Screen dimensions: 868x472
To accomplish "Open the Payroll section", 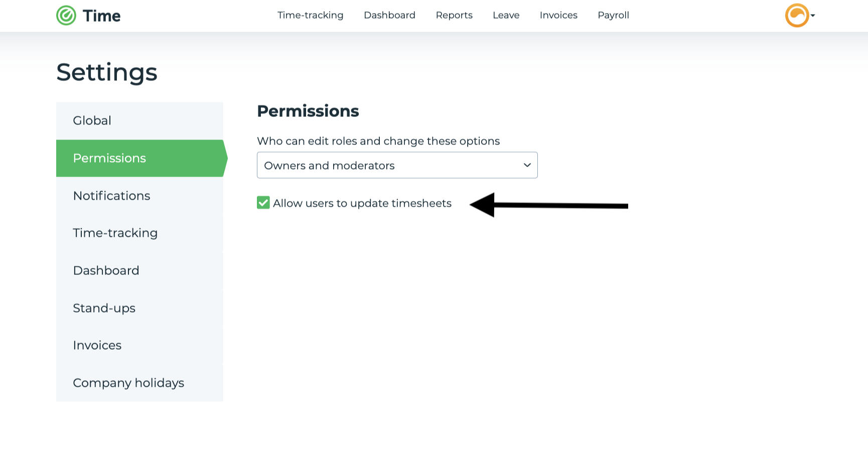I will click(x=613, y=15).
